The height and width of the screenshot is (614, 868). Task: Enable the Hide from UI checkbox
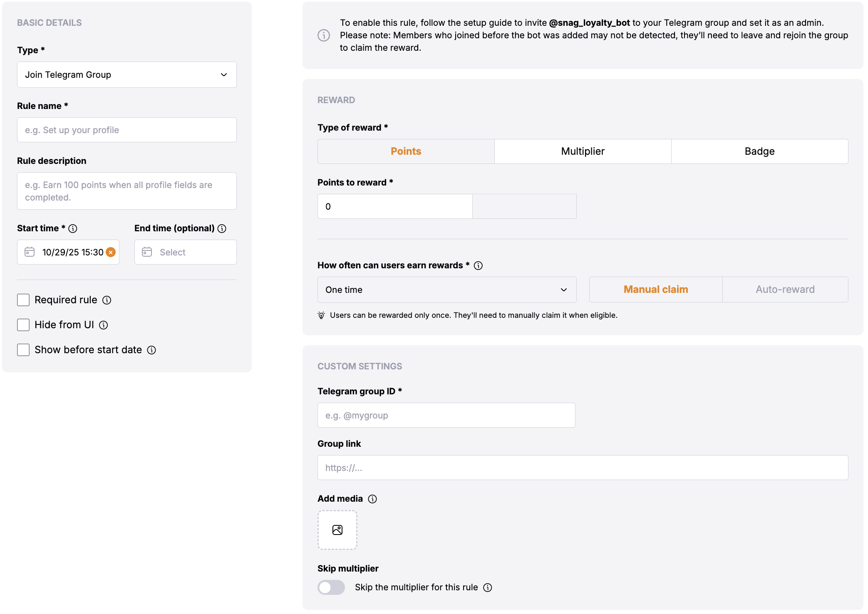(23, 325)
